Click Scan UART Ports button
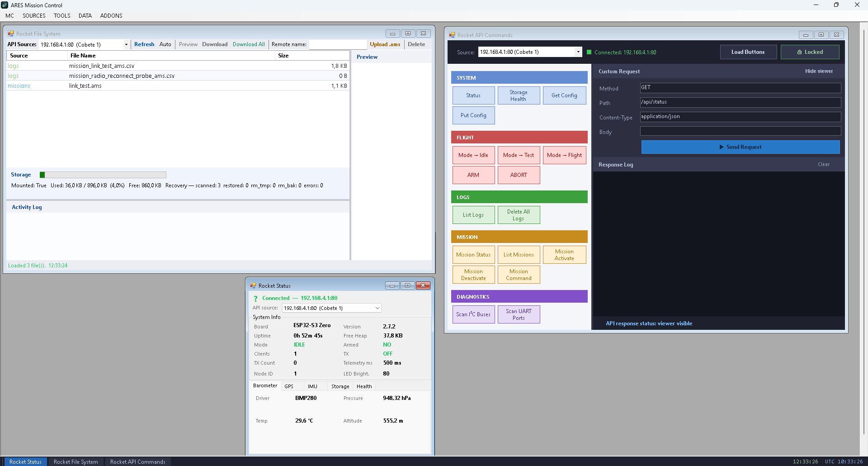 [x=519, y=314]
